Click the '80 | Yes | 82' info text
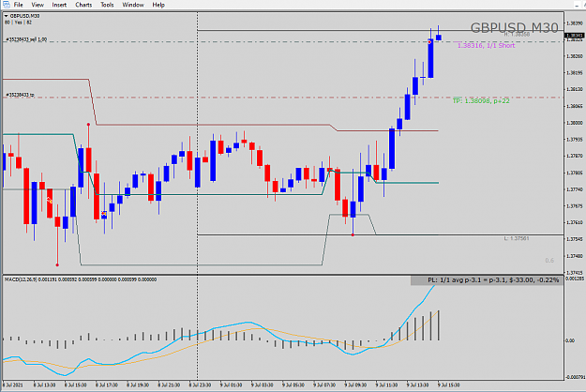586x392 pixels. click(18, 23)
